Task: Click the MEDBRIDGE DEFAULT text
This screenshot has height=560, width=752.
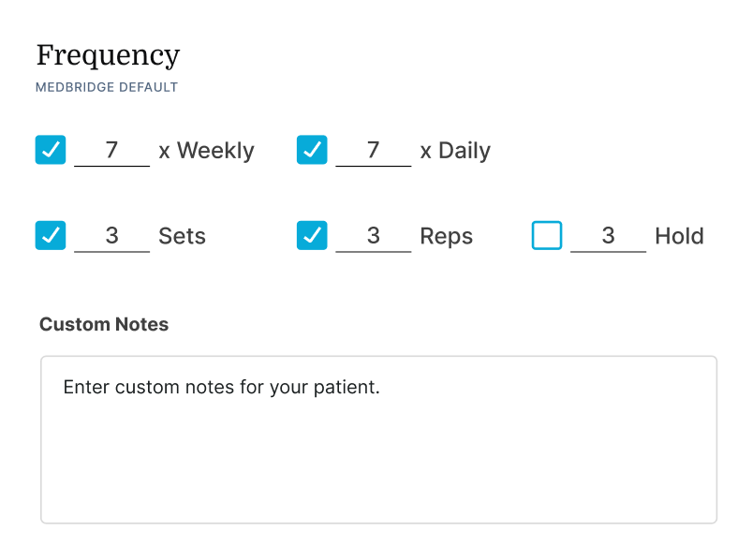Action: tap(107, 87)
